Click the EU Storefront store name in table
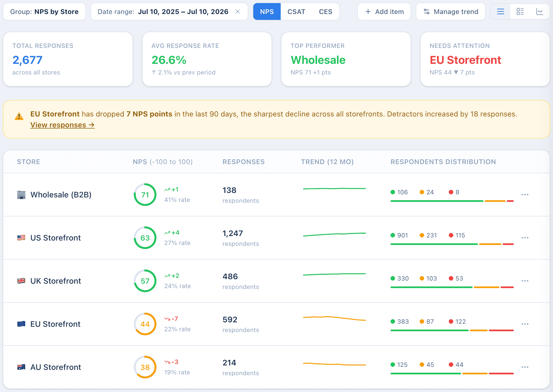The height and width of the screenshot is (392, 553). tap(55, 324)
